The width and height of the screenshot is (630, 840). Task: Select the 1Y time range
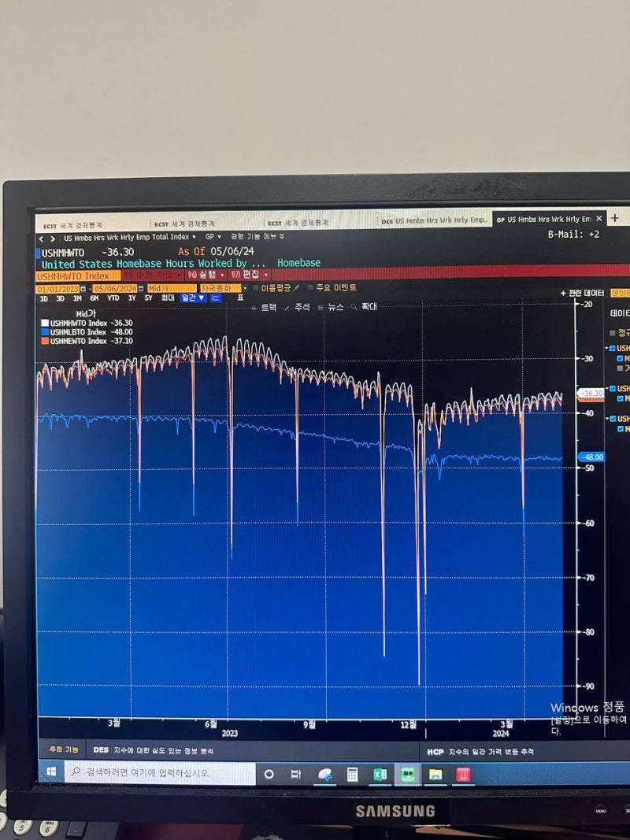pyautogui.click(x=132, y=298)
